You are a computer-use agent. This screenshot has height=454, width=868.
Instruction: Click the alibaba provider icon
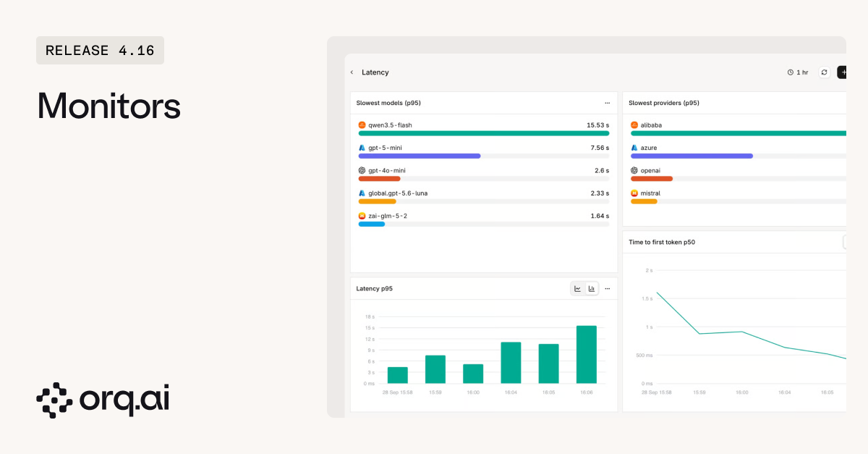(634, 125)
